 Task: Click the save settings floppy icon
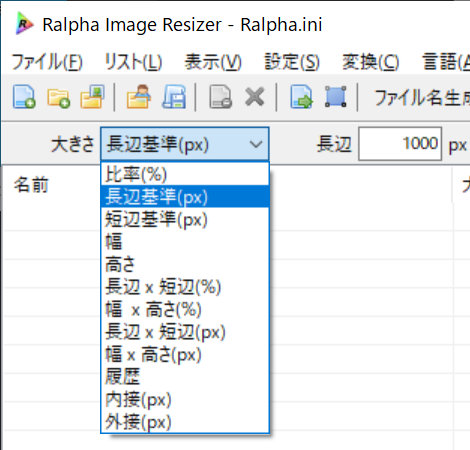(174, 97)
